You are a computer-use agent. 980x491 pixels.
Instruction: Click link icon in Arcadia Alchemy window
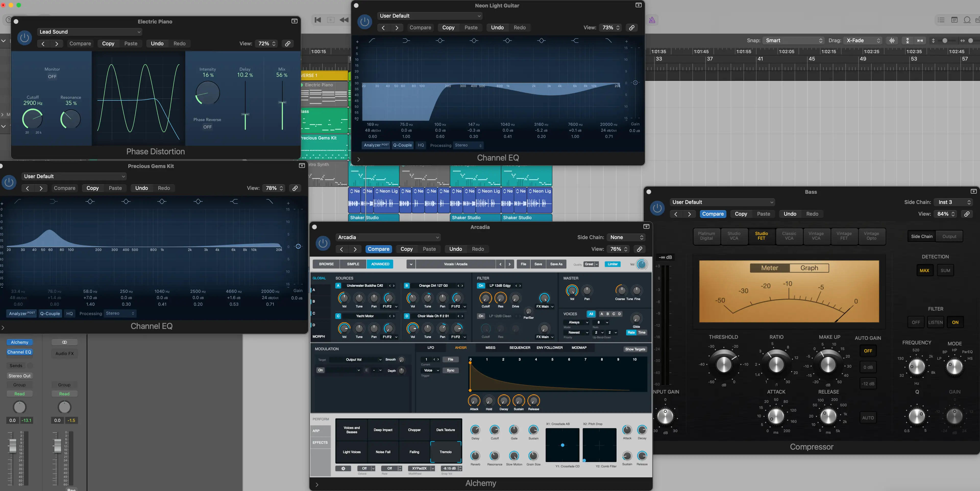pyautogui.click(x=640, y=249)
